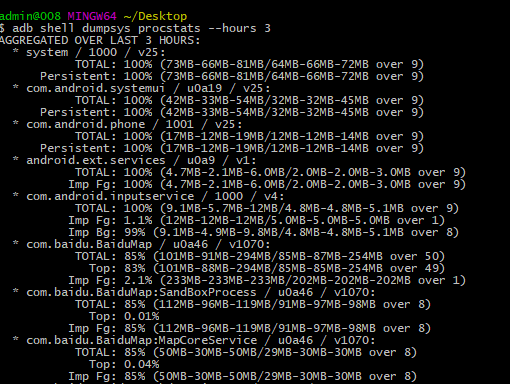The image size is (510, 384).
Task: Click the Persistent line under com.android.phone
Action: (x=232, y=148)
